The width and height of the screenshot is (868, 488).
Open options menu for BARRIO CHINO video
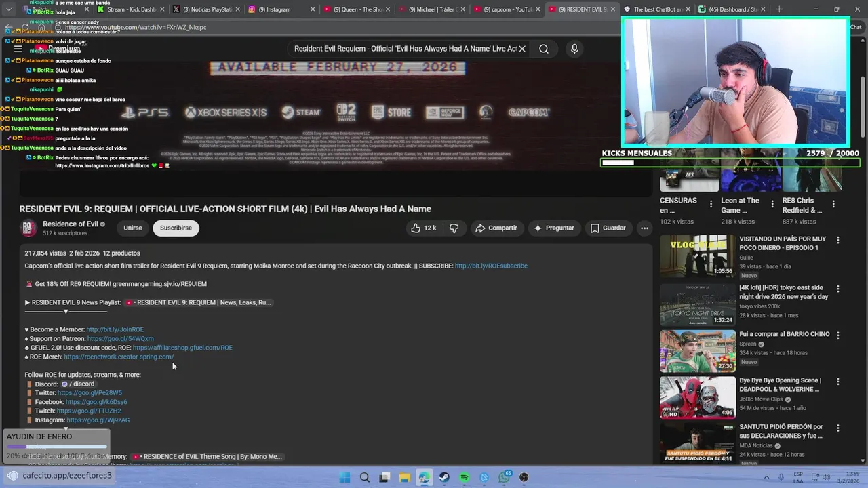(838, 335)
